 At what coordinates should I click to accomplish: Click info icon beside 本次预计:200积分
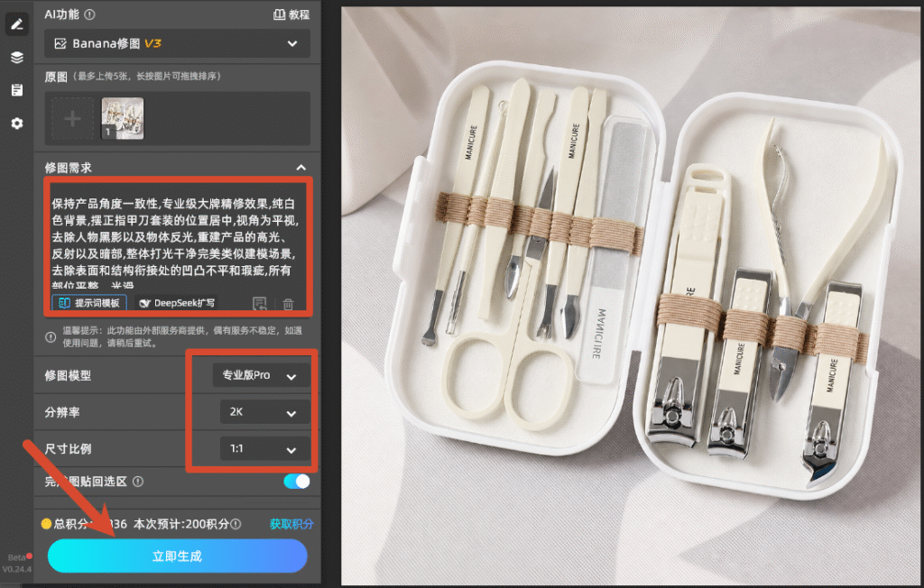coord(236,524)
